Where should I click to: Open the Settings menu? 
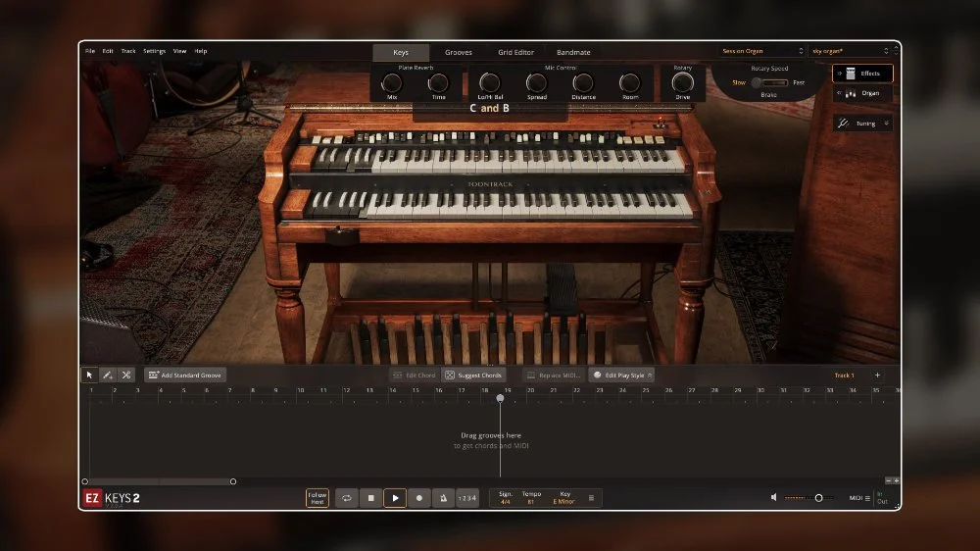(154, 51)
